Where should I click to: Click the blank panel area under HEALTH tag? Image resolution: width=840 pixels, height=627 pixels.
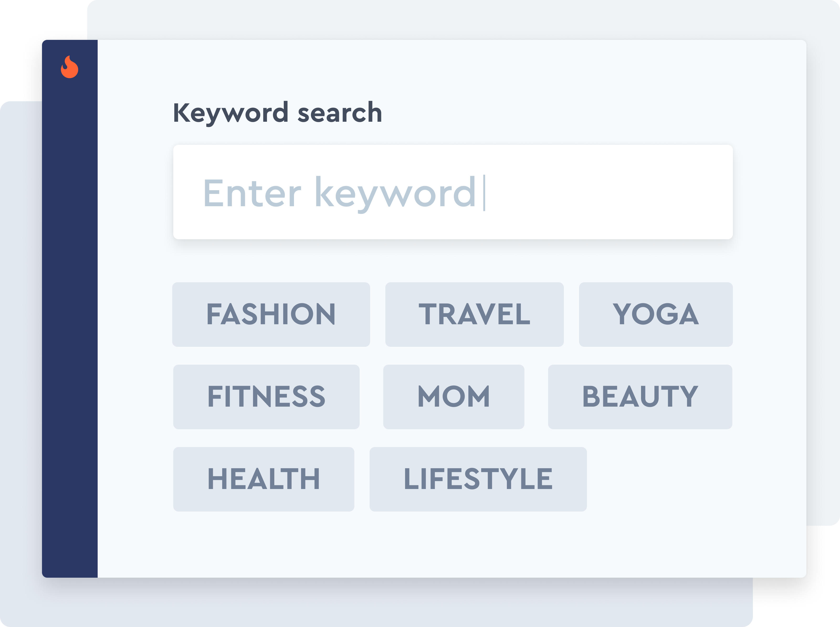point(264,543)
